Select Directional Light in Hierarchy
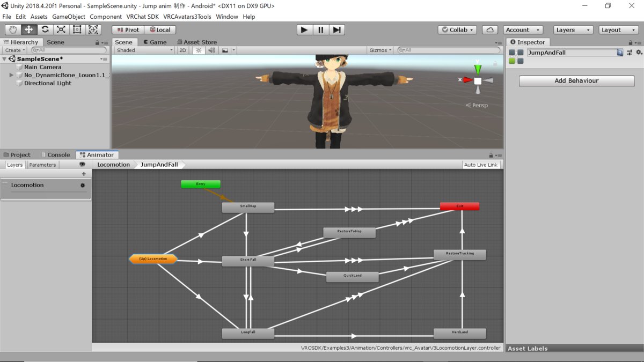Image resolution: width=644 pixels, height=362 pixels. click(48, 83)
